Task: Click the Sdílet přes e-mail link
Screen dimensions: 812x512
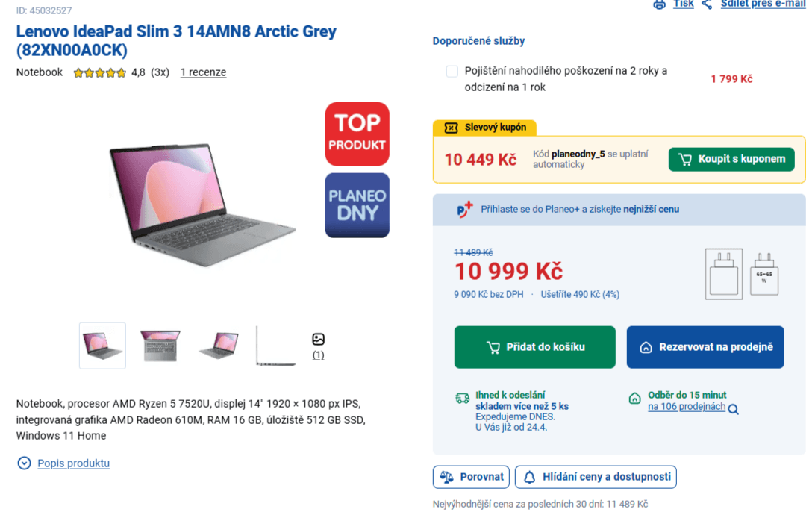Action: [x=763, y=3]
